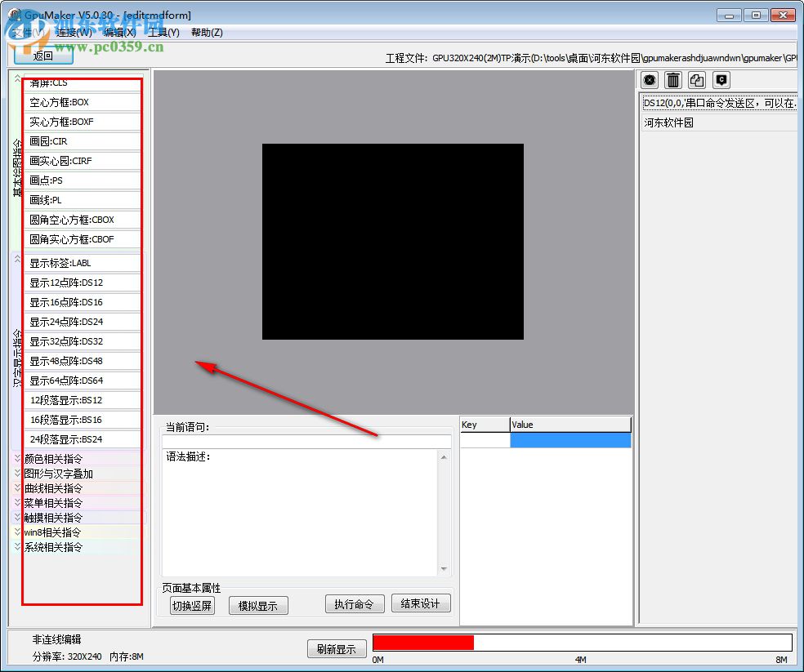
Task: Click the close/clear icon above the command list
Action: click(x=649, y=79)
